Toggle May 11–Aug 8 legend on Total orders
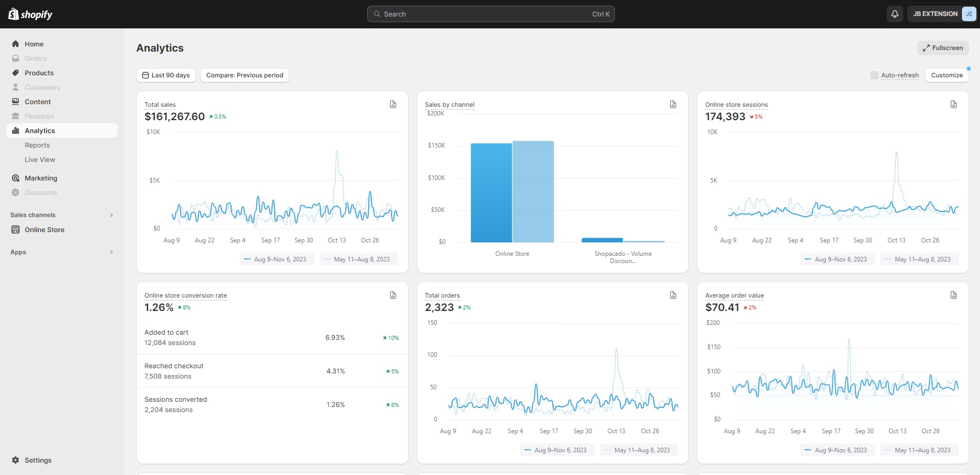 point(639,450)
